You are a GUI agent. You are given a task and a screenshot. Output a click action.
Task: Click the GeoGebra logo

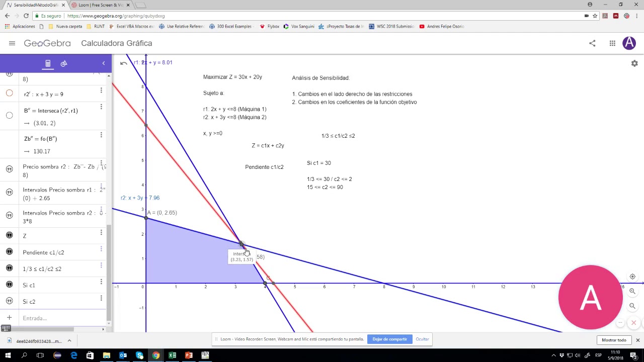(x=47, y=43)
